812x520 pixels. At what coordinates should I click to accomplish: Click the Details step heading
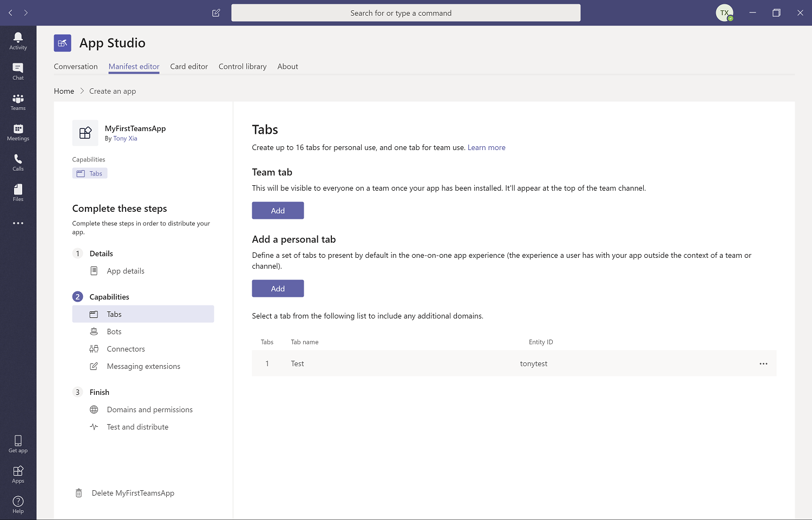[101, 253]
